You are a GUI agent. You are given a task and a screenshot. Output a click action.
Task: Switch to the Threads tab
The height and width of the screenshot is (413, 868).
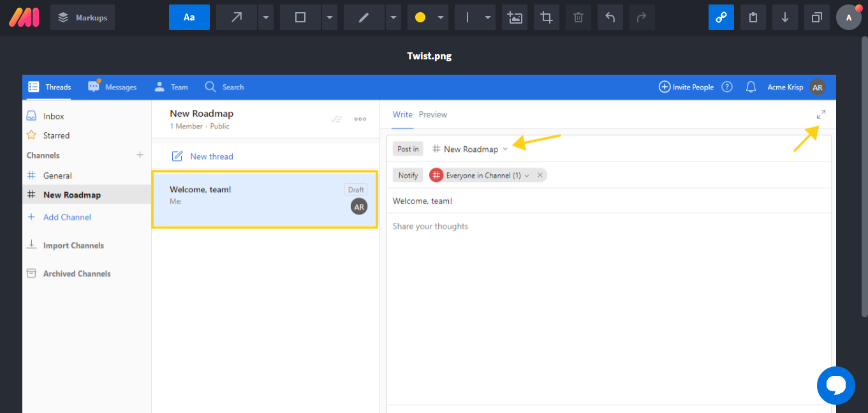click(49, 87)
